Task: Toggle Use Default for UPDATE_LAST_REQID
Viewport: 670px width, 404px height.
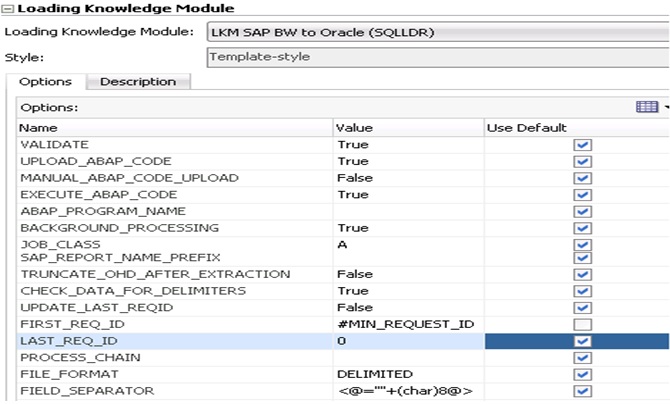Action: point(582,308)
